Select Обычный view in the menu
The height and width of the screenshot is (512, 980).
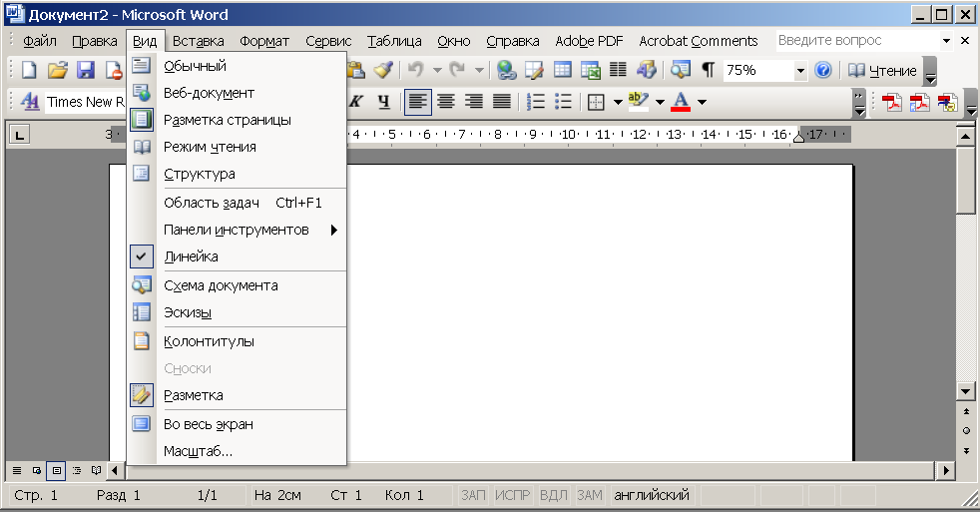tap(237, 66)
